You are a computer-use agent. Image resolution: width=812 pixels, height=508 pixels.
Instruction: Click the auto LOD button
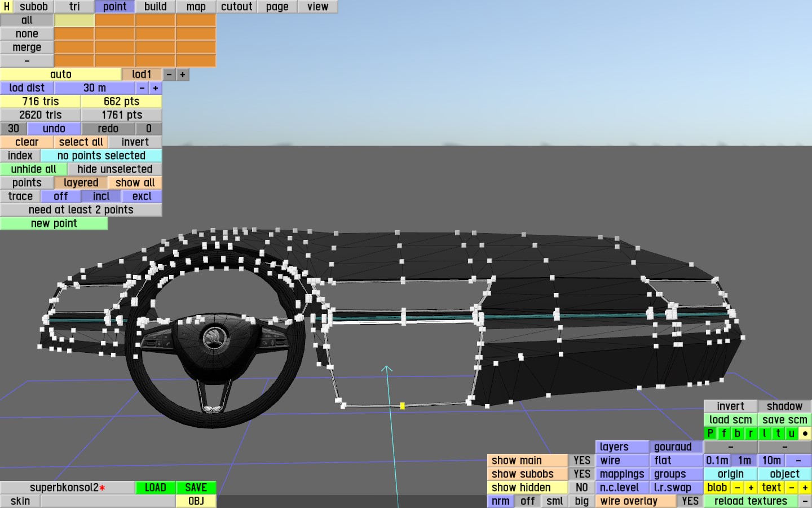coord(61,75)
